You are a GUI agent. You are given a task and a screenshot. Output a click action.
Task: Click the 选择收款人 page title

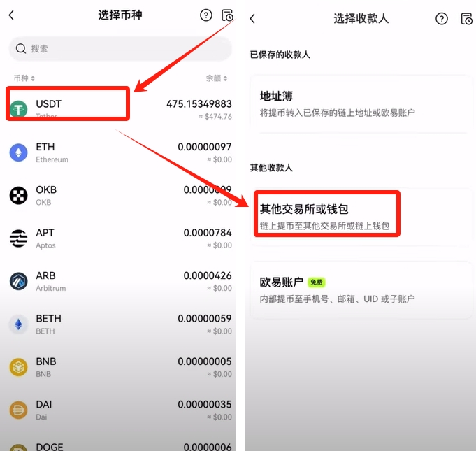361,18
